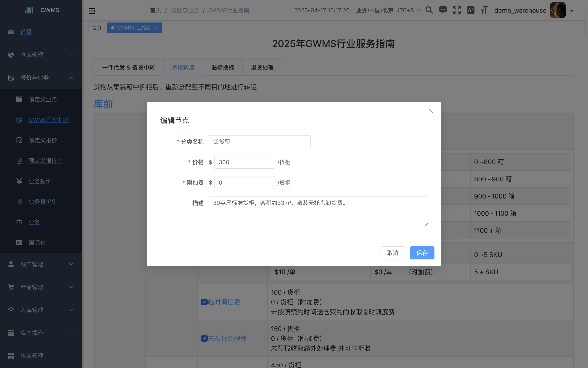Screen dimensions: 588x368
Task: Click the 预定义报价 sidebar icon
Action: 19,140
